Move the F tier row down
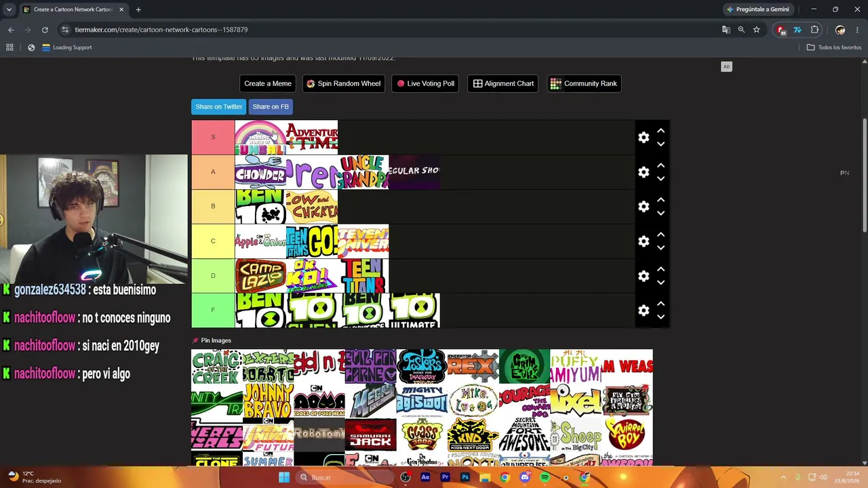The image size is (868, 488). (x=660, y=317)
